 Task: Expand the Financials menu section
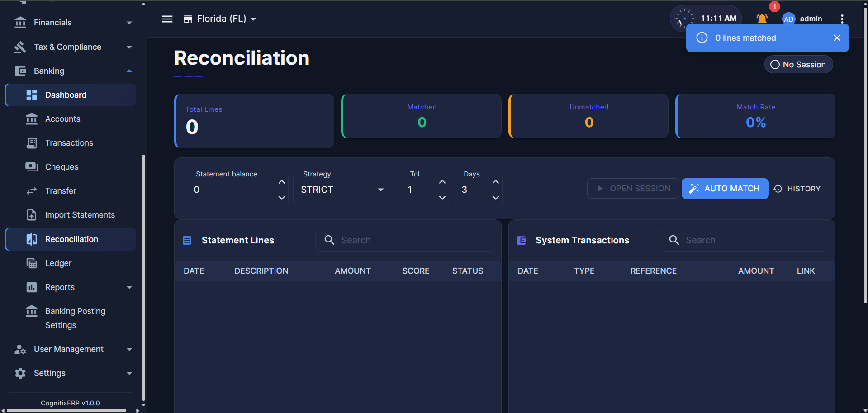coord(129,23)
